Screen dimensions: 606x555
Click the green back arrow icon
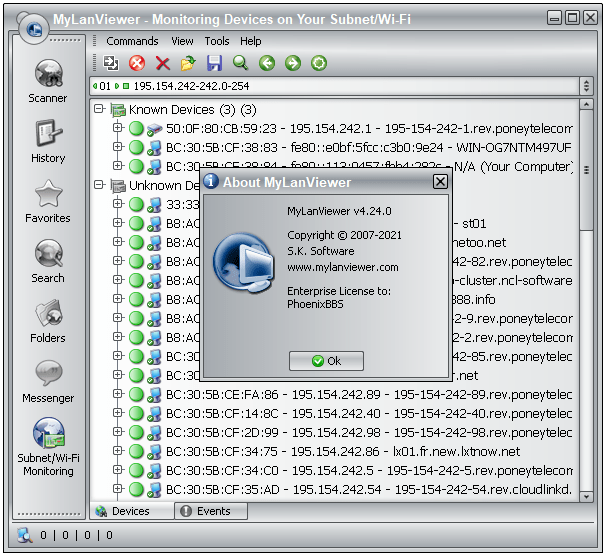point(267,63)
